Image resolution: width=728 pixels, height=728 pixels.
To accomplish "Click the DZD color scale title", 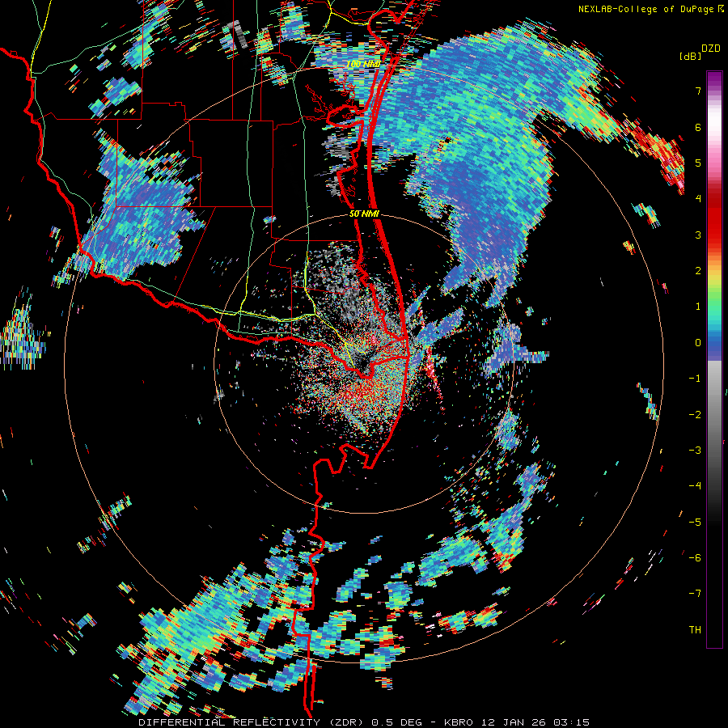I will pyautogui.click(x=710, y=49).
